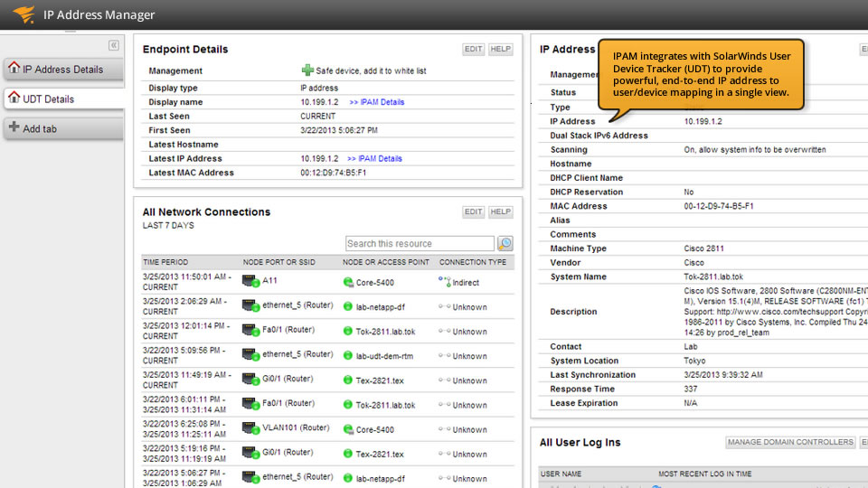Click Latest MAC Address value 00:12:D9:74:B5:F1
868x488 pixels.
pyautogui.click(x=334, y=174)
